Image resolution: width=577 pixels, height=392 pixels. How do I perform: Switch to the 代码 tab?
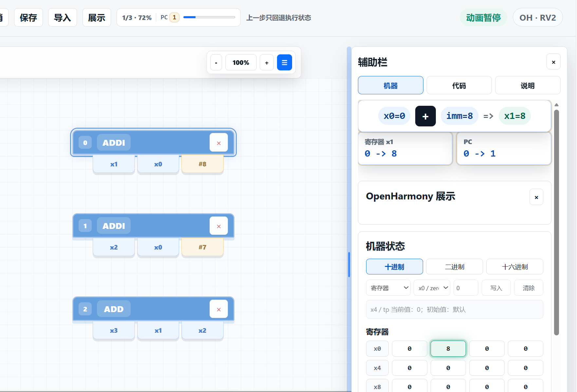pos(459,85)
